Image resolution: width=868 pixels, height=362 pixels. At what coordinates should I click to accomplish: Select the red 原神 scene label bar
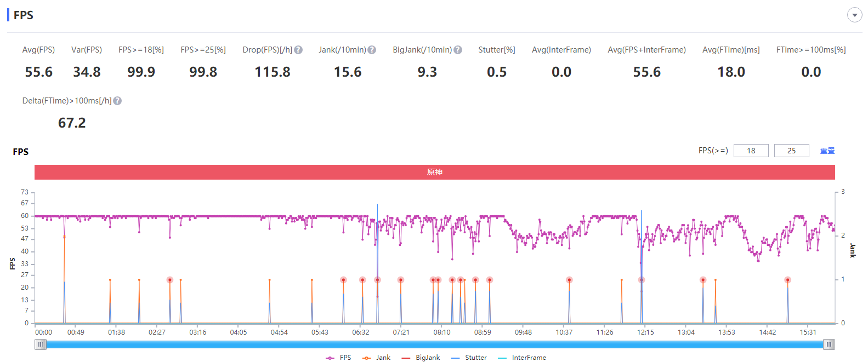[435, 172]
